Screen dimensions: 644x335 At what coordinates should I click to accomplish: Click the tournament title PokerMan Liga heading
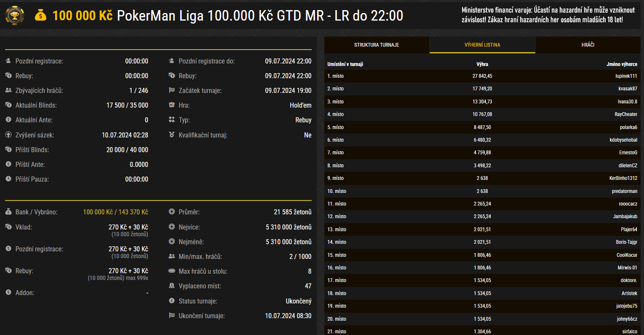(x=260, y=16)
